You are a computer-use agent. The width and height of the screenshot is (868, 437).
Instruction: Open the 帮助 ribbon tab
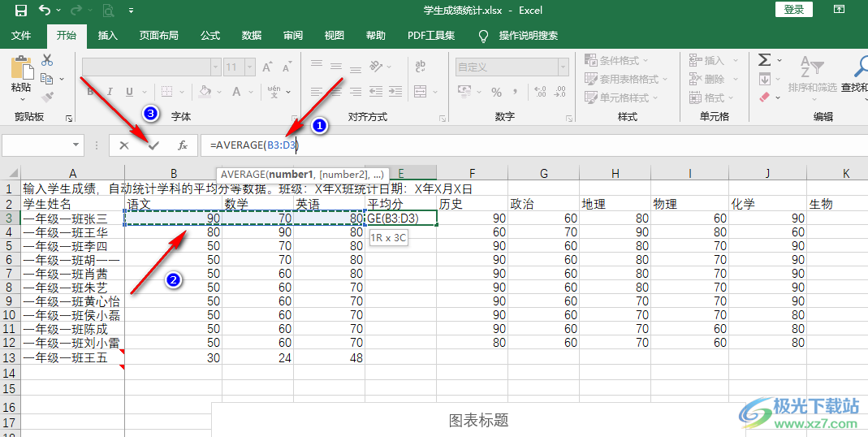(376, 36)
